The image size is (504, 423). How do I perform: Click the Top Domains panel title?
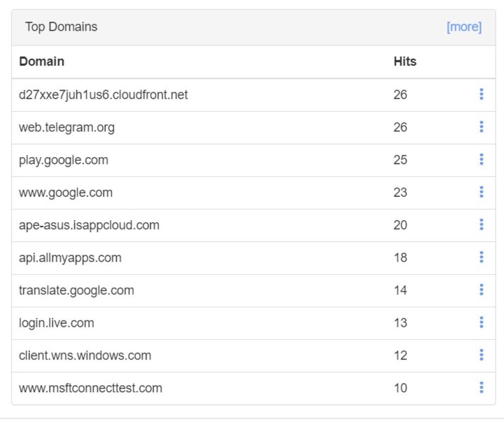tap(61, 27)
